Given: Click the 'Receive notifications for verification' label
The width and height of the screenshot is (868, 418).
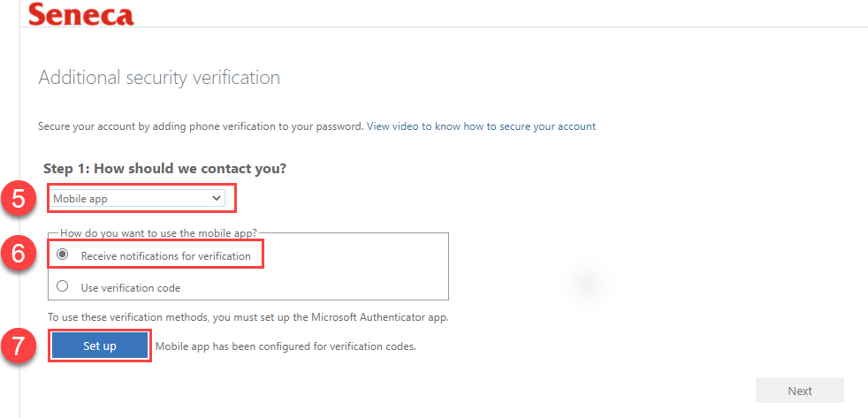Looking at the screenshot, I should point(165,256).
